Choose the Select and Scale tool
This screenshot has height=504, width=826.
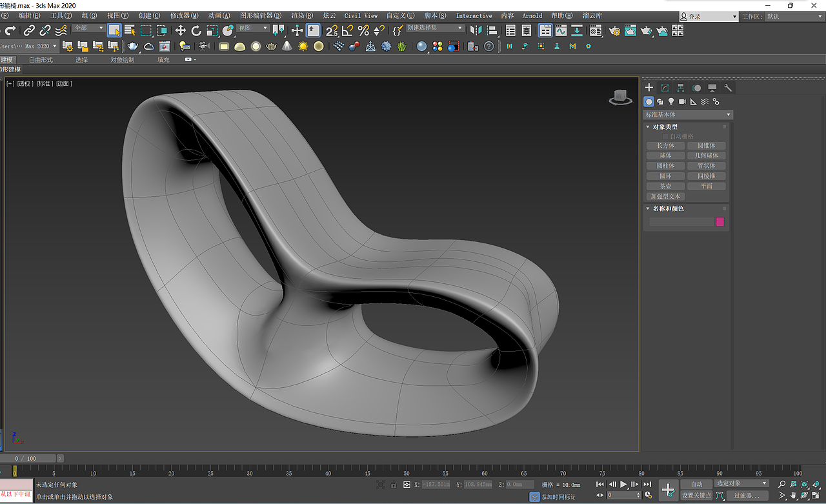click(x=212, y=30)
